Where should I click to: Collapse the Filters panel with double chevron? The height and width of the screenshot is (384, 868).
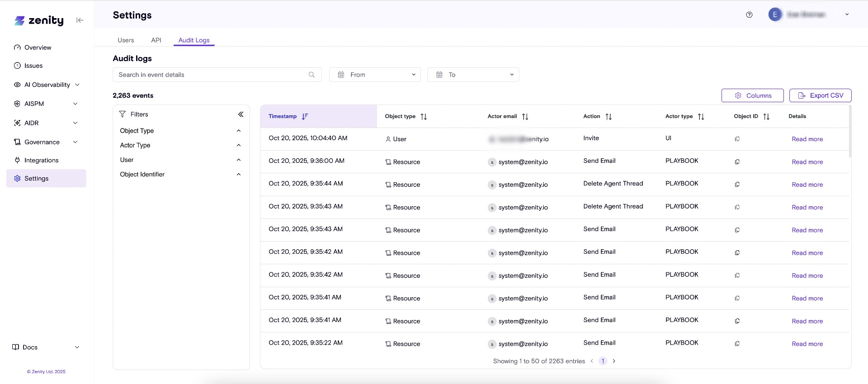[x=241, y=114]
